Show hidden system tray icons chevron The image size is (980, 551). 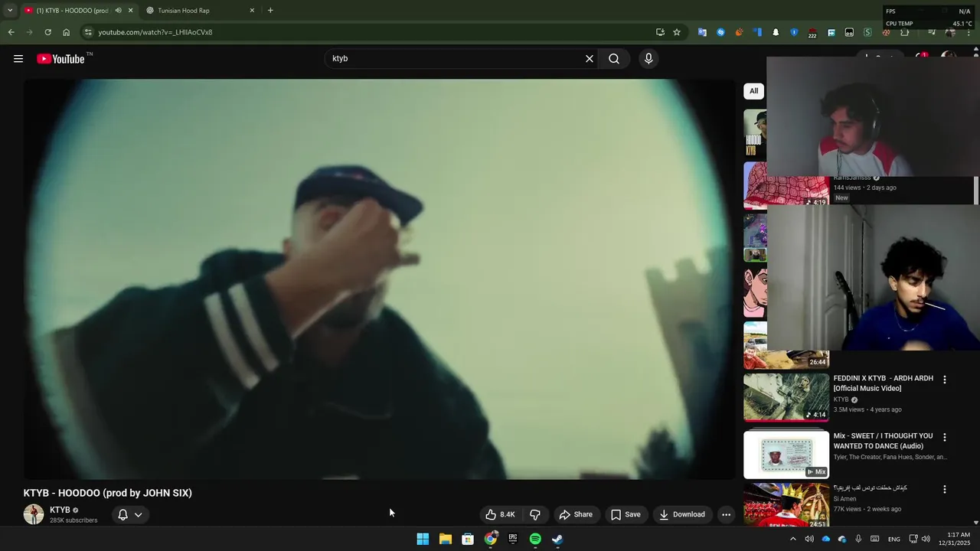pos(792,539)
